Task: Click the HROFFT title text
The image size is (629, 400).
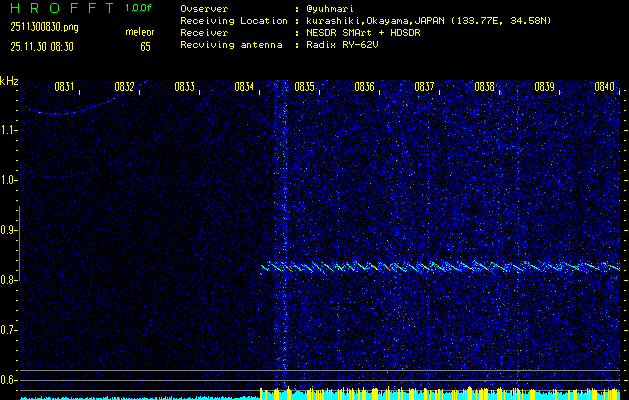Action: click(59, 8)
